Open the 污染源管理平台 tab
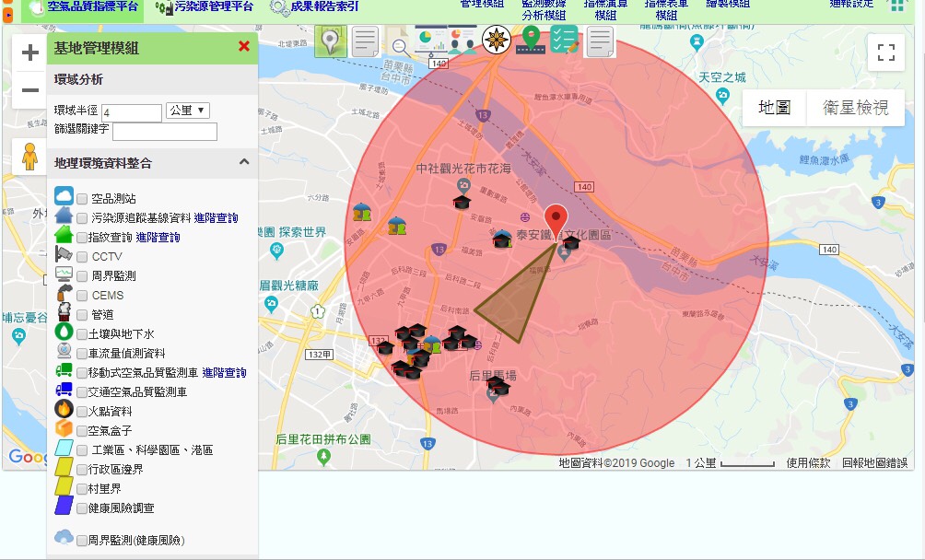This screenshot has height=560, width=925. (205, 7)
